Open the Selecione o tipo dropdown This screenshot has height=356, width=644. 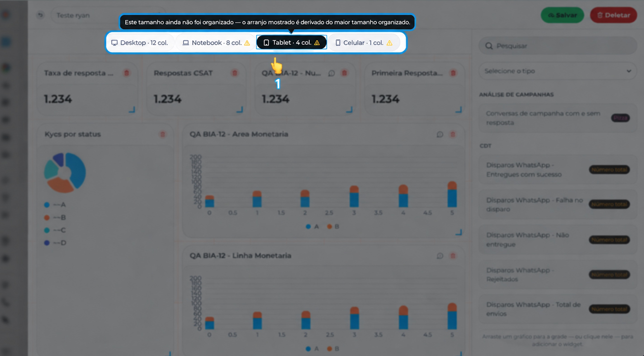(x=557, y=71)
